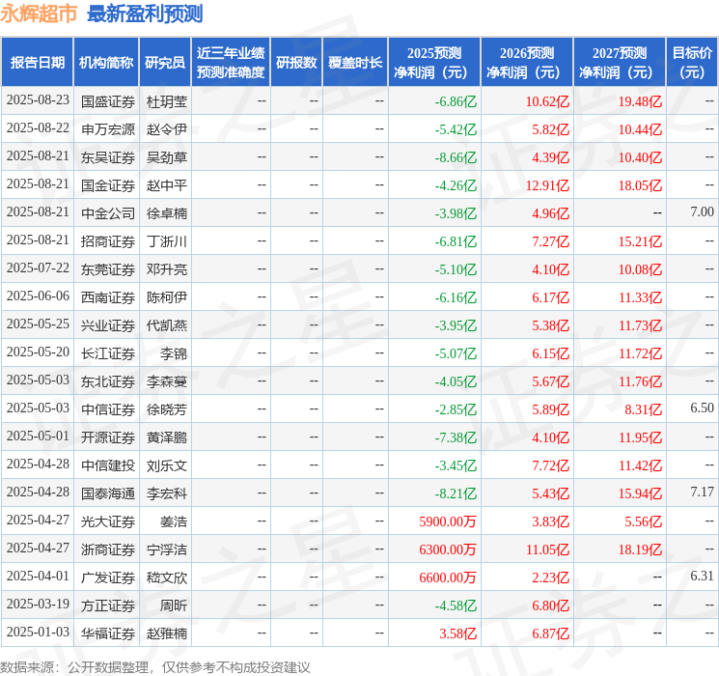Image resolution: width=719 pixels, height=676 pixels.
Task: Click the 5900.00万 forecast value
Action: coord(448,520)
